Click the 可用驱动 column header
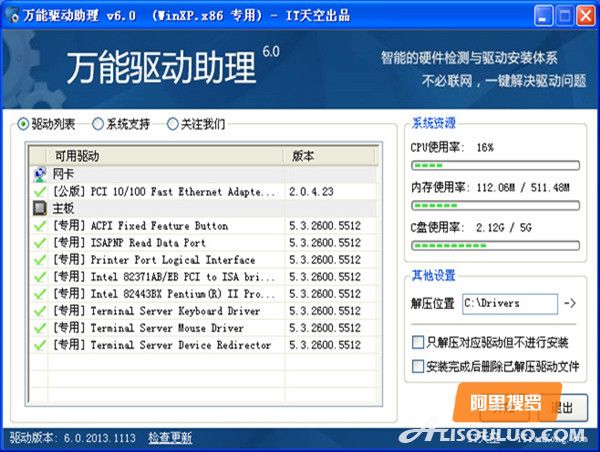 [165, 156]
